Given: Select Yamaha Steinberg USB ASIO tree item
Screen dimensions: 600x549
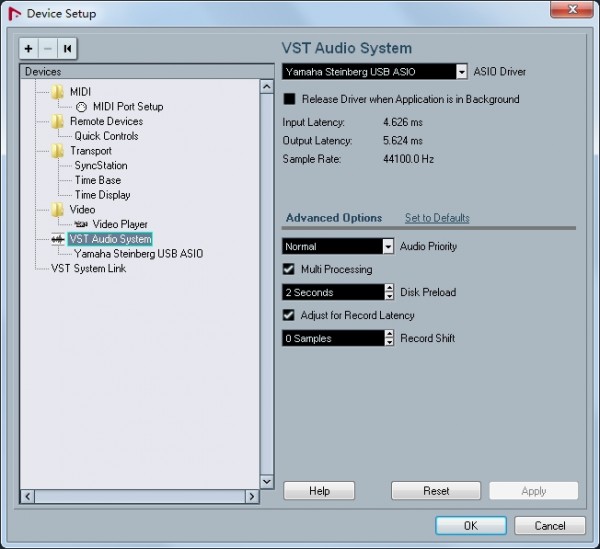Looking at the screenshot, I should tap(138, 254).
